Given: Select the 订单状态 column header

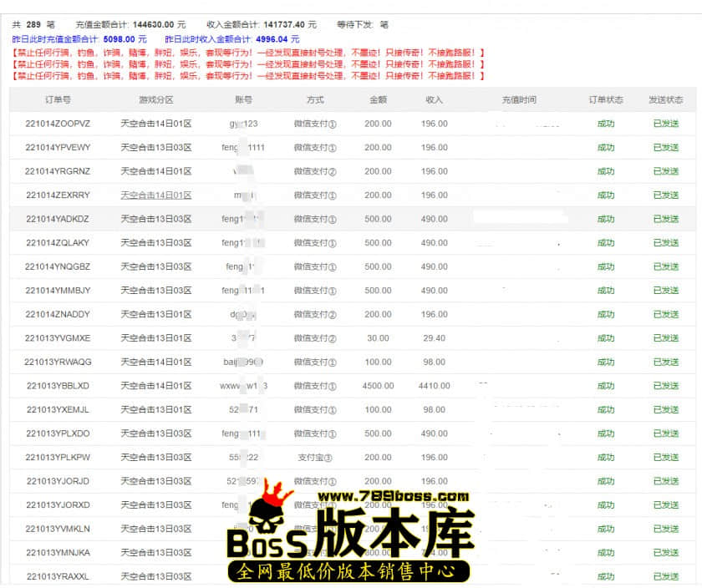Looking at the screenshot, I should [605, 99].
